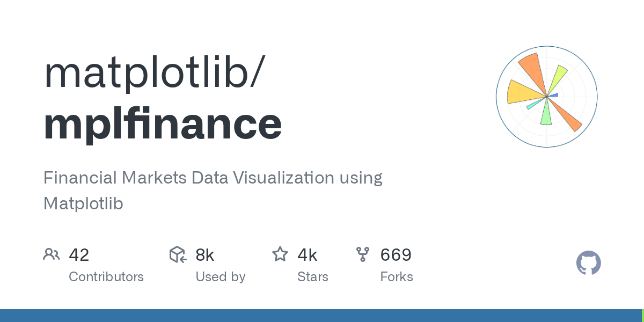The height and width of the screenshot is (322, 644).
Task: Click the Stars star icon
Action: pyautogui.click(x=280, y=254)
